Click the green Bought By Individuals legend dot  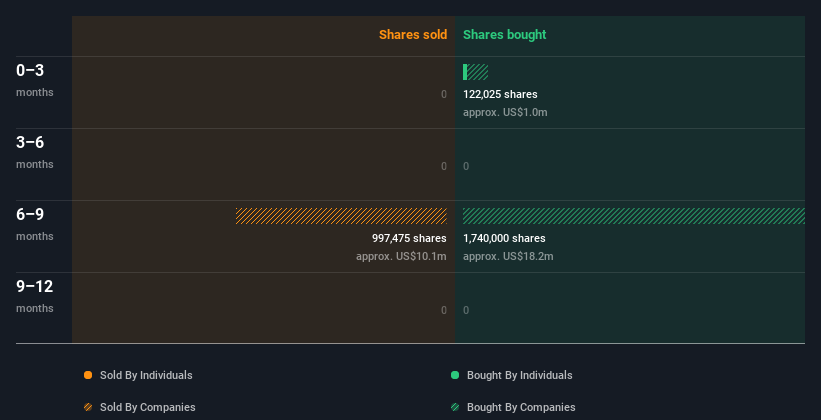coord(455,375)
